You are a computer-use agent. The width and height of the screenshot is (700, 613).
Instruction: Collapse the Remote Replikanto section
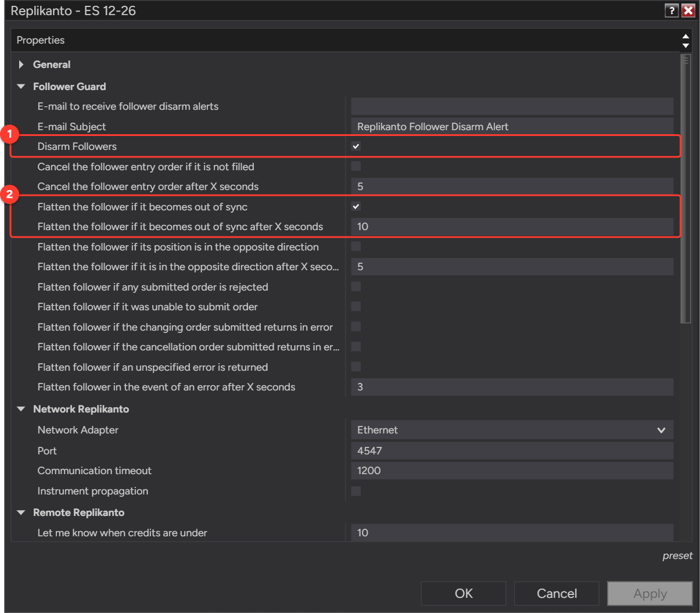[x=21, y=512]
